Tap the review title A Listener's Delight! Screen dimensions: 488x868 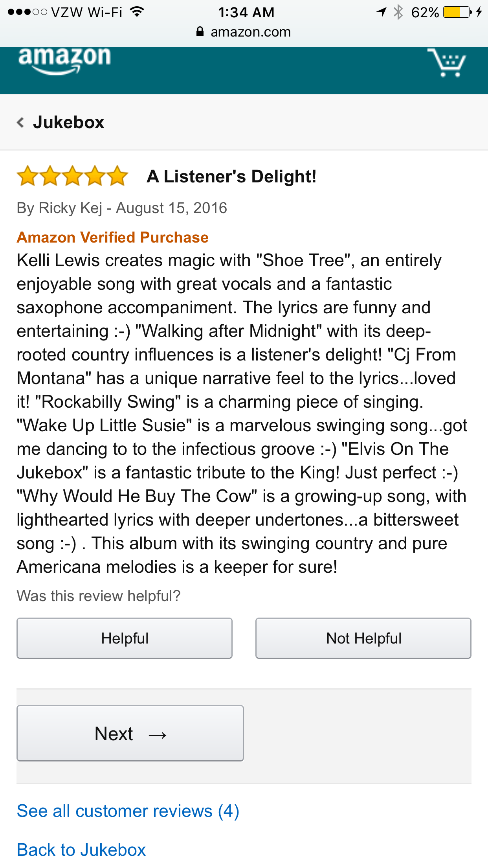(x=231, y=177)
